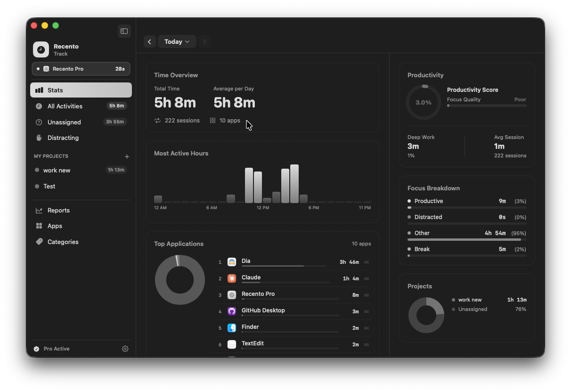Viewport: 571px width, 392px height.
Task: Open settings gear in the sidebar footer
Action: (x=125, y=349)
